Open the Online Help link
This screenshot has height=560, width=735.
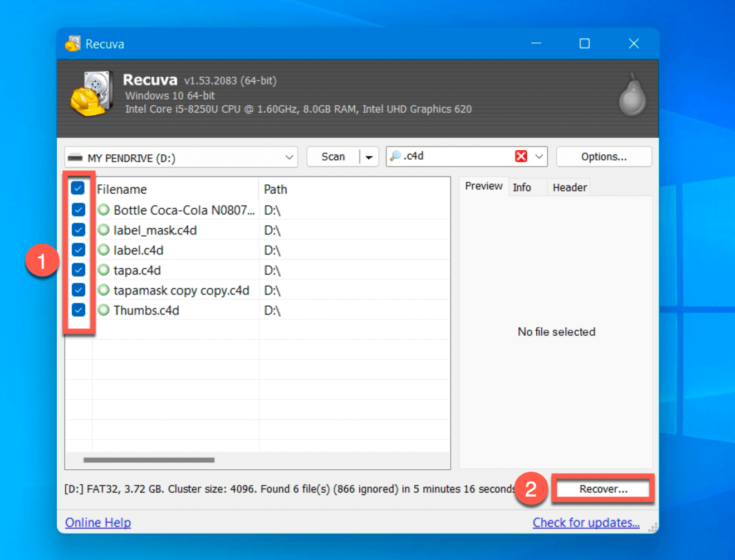click(x=98, y=523)
